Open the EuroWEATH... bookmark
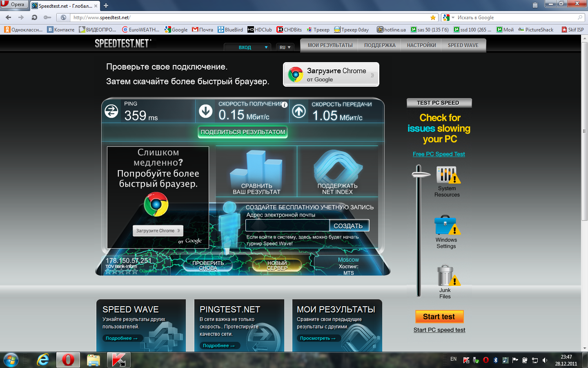 click(x=141, y=29)
